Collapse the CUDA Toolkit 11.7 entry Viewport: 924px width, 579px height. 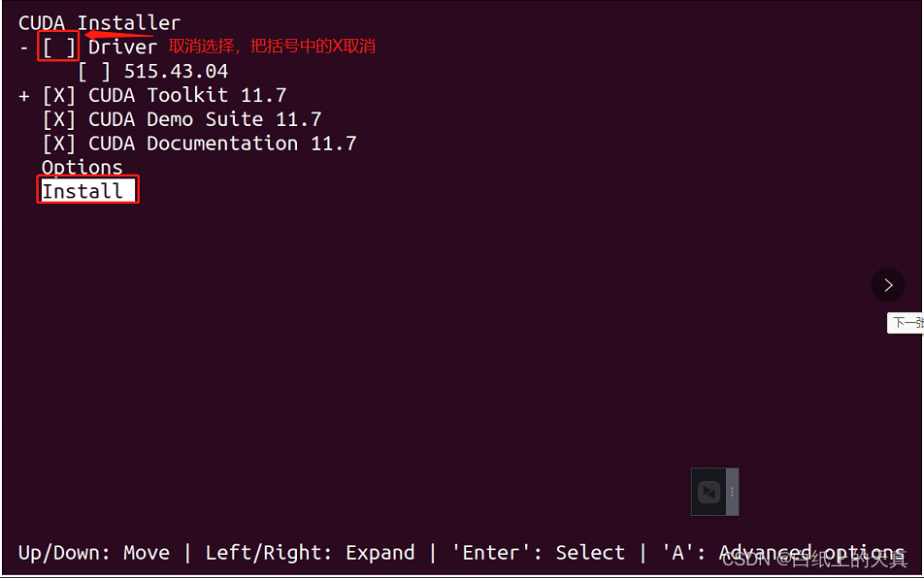coord(22,95)
